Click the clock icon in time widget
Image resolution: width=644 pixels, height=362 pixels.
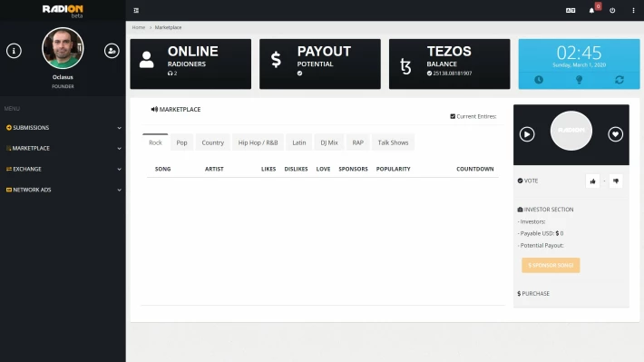click(539, 80)
